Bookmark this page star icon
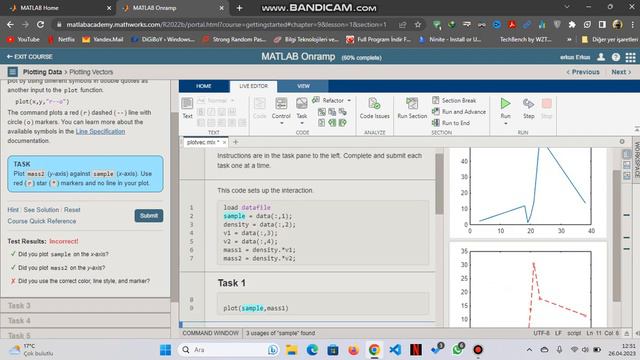This screenshot has width=640, height=360. (x=418, y=24)
